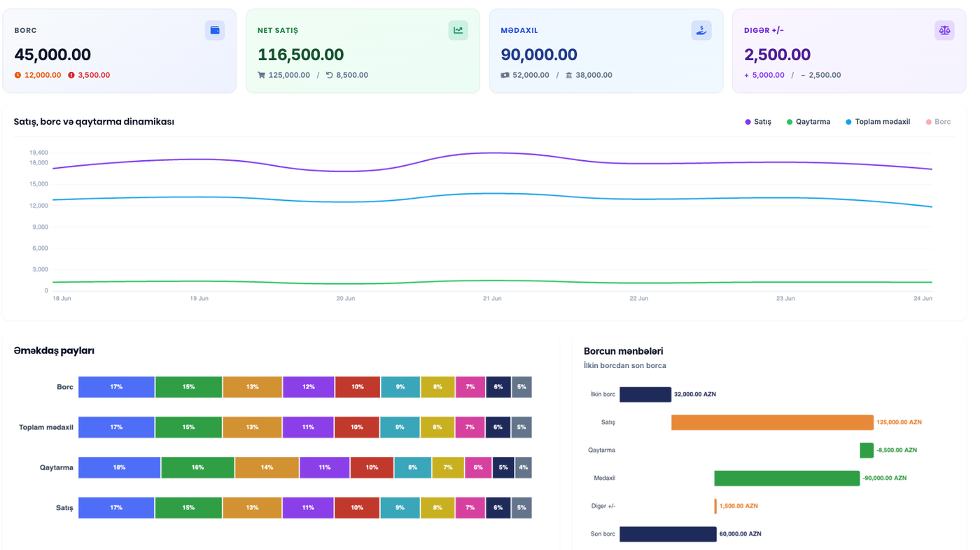Click the small green -8,500.00 AZN Qaytarma bar
The height and width of the screenshot is (550, 980).
[x=867, y=451]
